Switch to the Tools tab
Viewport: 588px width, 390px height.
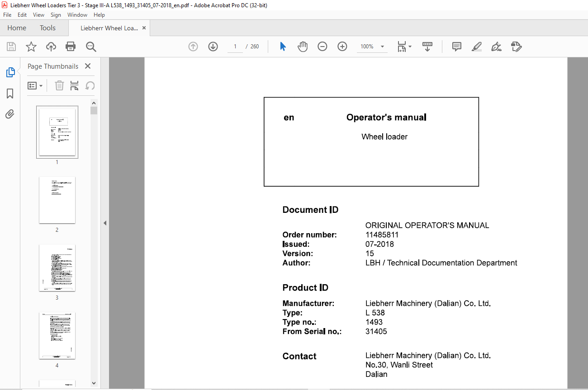[47, 28]
